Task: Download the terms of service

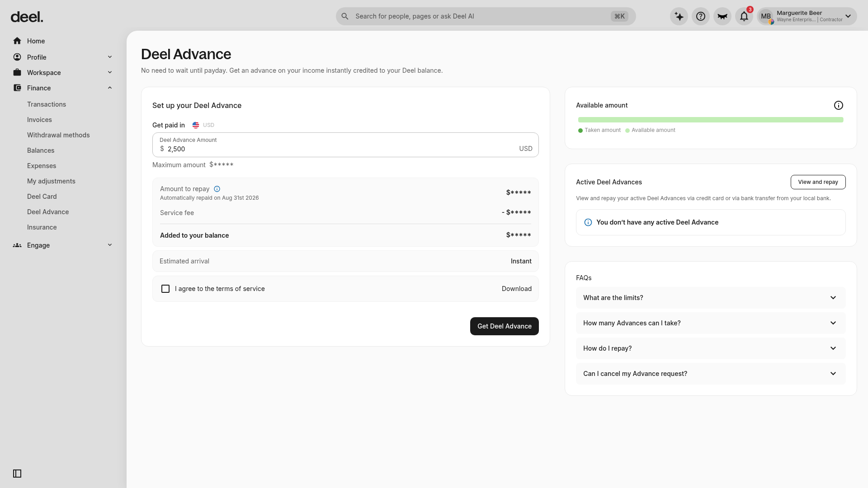Action: click(x=517, y=289)
